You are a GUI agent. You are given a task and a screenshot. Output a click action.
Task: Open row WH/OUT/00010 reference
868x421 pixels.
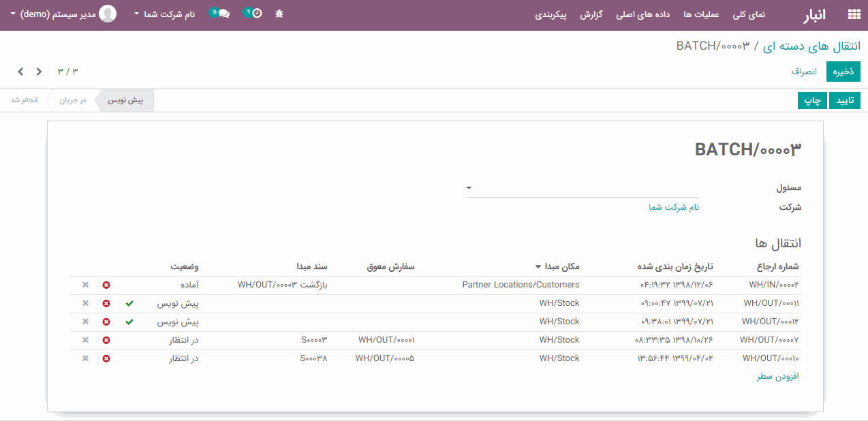771,358
